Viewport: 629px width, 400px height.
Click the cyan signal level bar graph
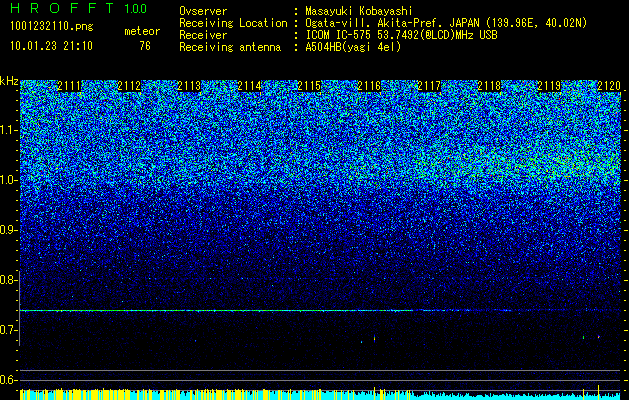pyautogui.click(x=320, y=394)
